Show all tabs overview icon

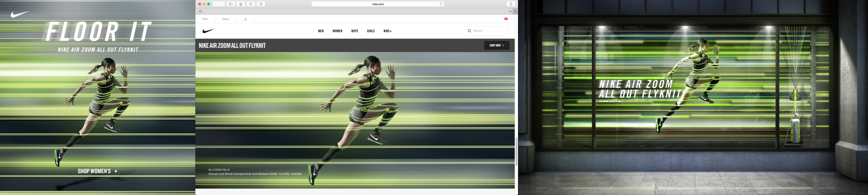pyautogui.click(x=261, y=4)
